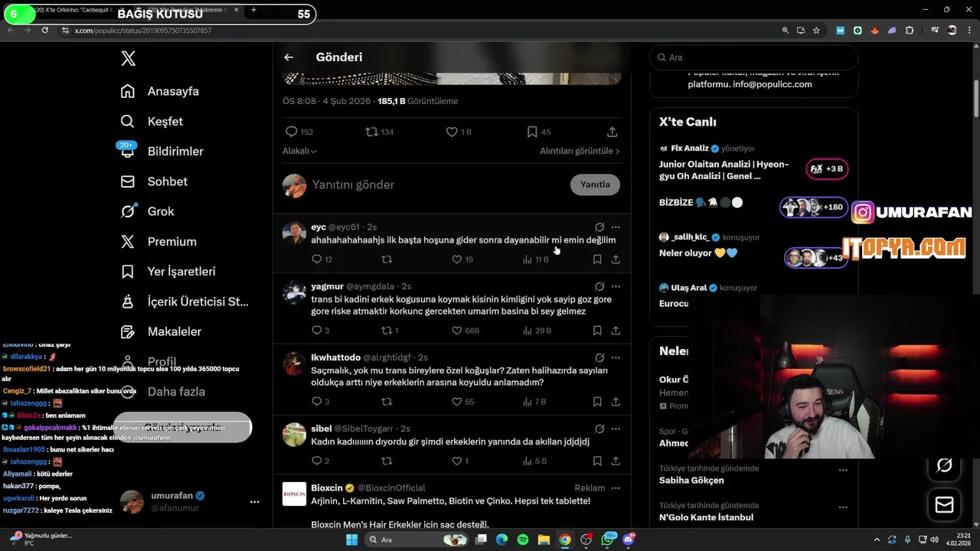
Task: Open account menu for umurafan
Action: point(191,501)
